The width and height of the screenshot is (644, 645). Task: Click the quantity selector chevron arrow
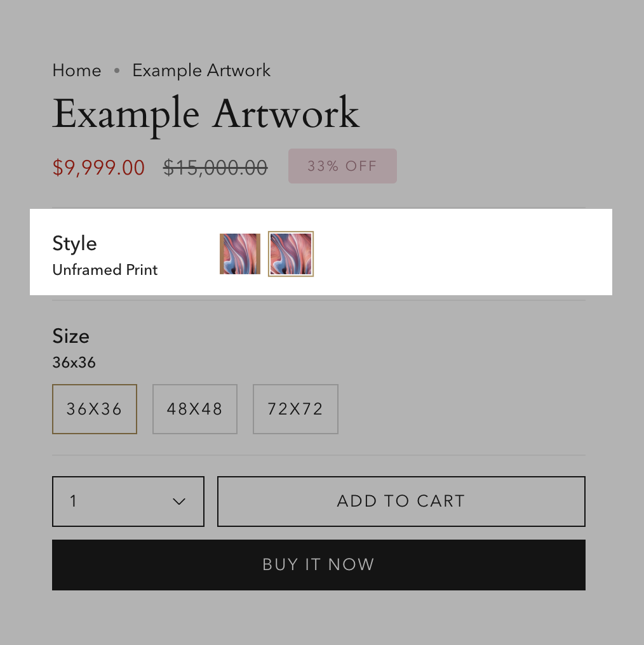(x=179, y=502)
